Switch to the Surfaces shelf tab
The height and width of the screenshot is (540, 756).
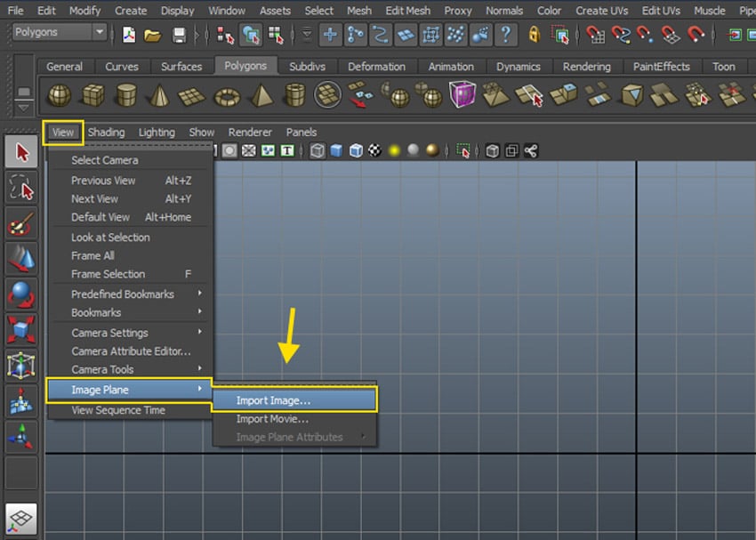181,67
